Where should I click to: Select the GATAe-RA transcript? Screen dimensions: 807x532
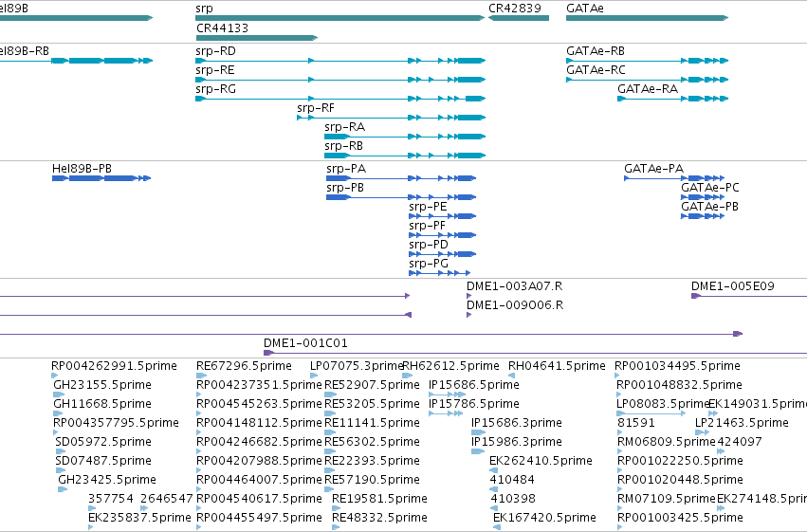[672, 99]
